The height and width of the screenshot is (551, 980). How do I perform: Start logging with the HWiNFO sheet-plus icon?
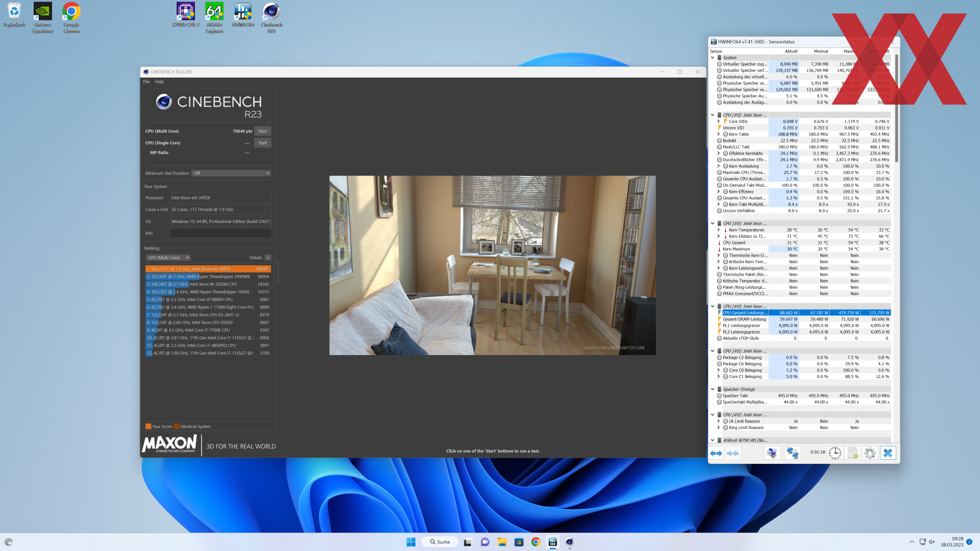[x=853, y=453]
